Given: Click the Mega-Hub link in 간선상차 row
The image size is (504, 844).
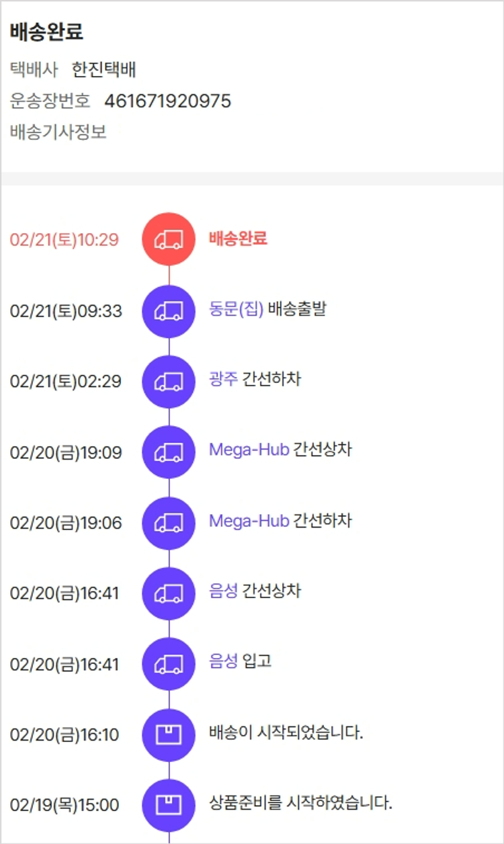Looking at the screenshot, I should 249,450.
